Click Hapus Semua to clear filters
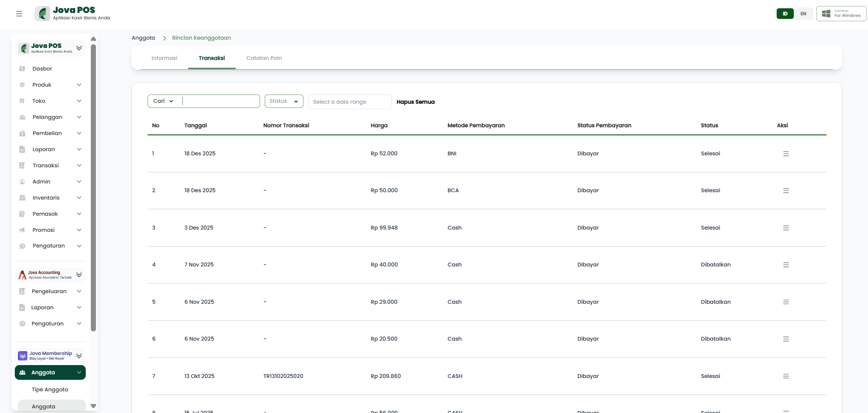Viewport: 868px width, 413px height. (x=416, y=102)
